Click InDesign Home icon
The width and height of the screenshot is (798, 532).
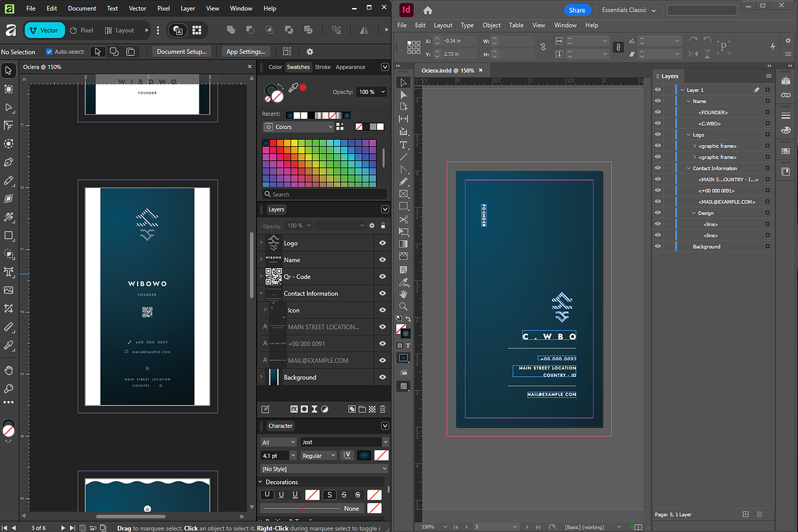tap(428, 10)
